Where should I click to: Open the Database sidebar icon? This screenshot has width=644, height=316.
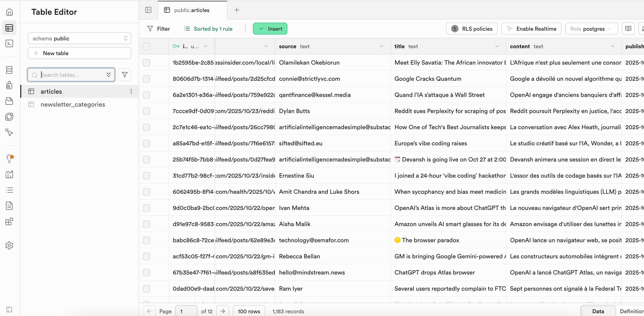tap(9, 70)
